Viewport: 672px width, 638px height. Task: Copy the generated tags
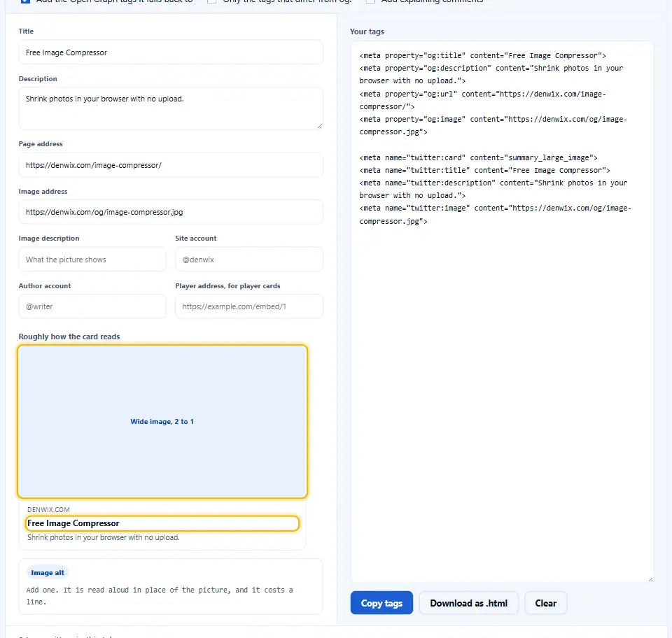point(381,603)
